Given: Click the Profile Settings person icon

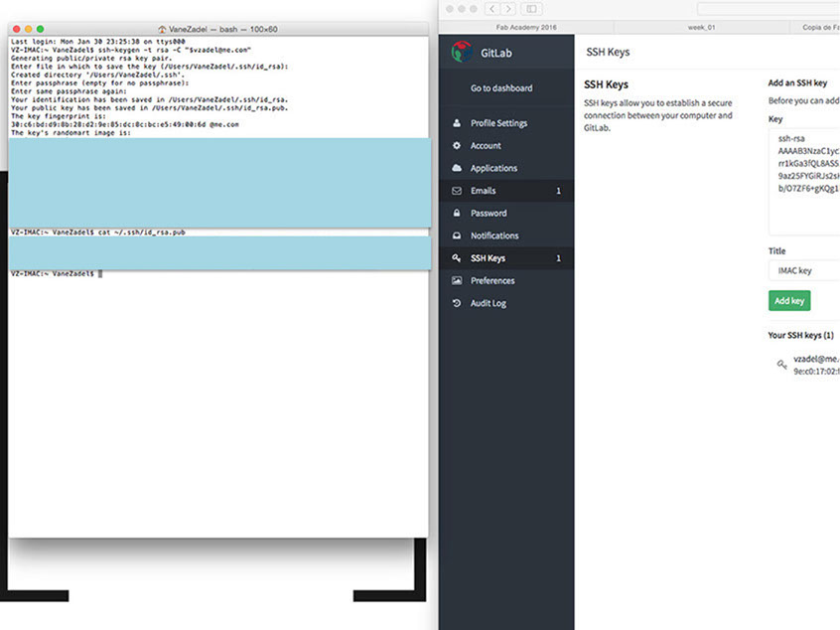Looking at the screenshot, I should point(457,123).
